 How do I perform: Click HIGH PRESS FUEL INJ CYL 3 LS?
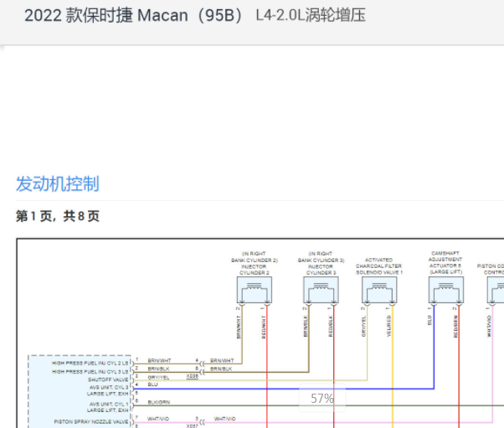click(x=90, y=371)
